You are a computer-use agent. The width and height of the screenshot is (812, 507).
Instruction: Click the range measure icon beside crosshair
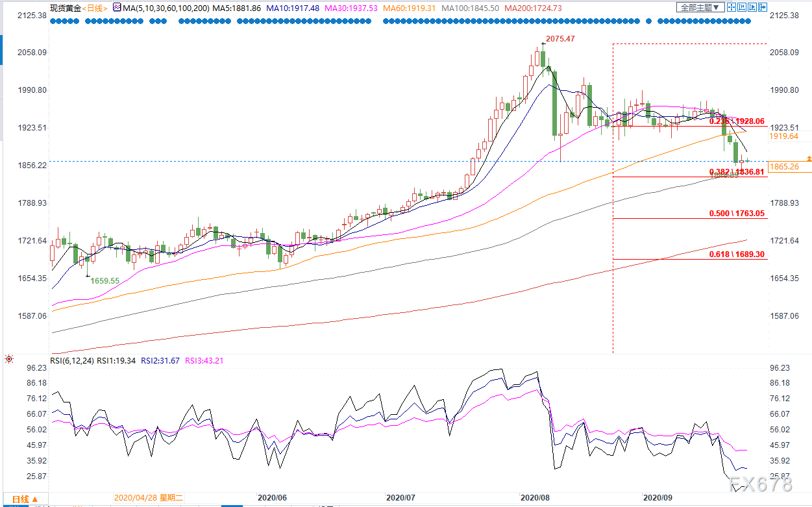741,7
